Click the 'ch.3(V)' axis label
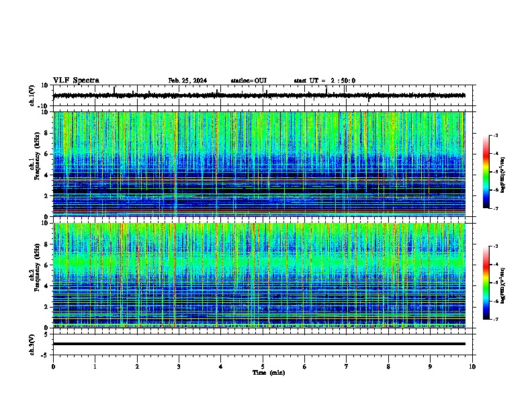Image resolution: width=532 pixels, height=411 pixels. pos(32,345)
